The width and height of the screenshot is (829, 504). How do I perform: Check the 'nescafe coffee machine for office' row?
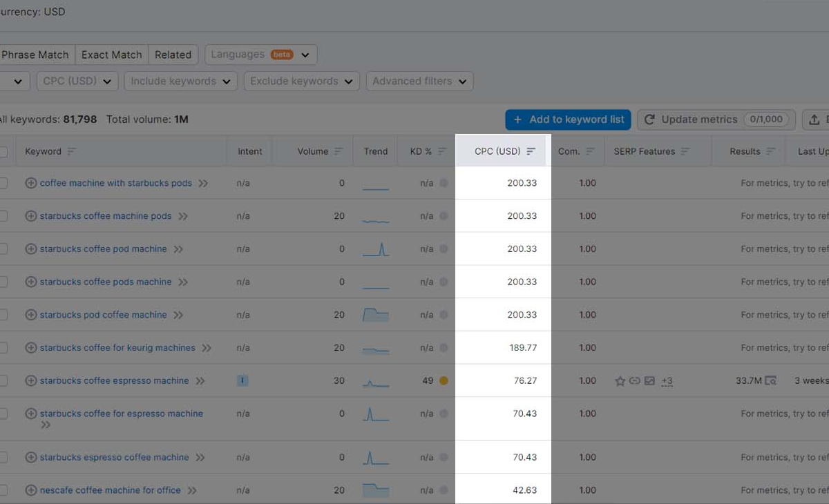point(3,490)
